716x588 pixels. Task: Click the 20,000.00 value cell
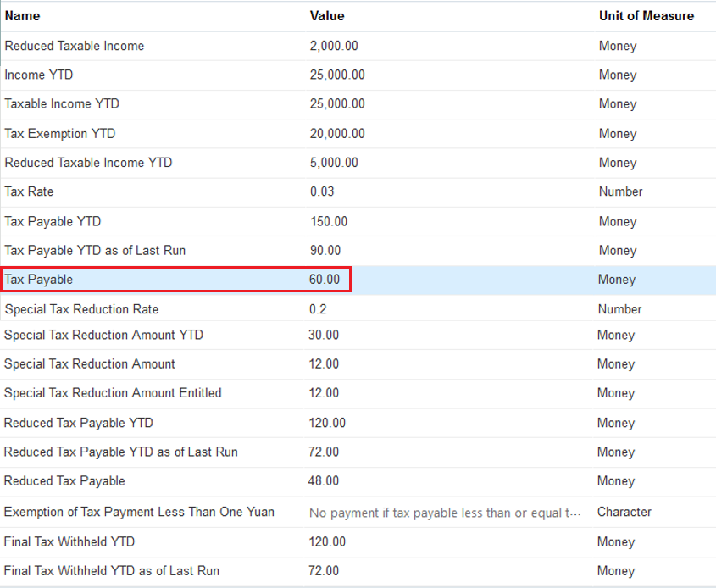pos(337,134)
